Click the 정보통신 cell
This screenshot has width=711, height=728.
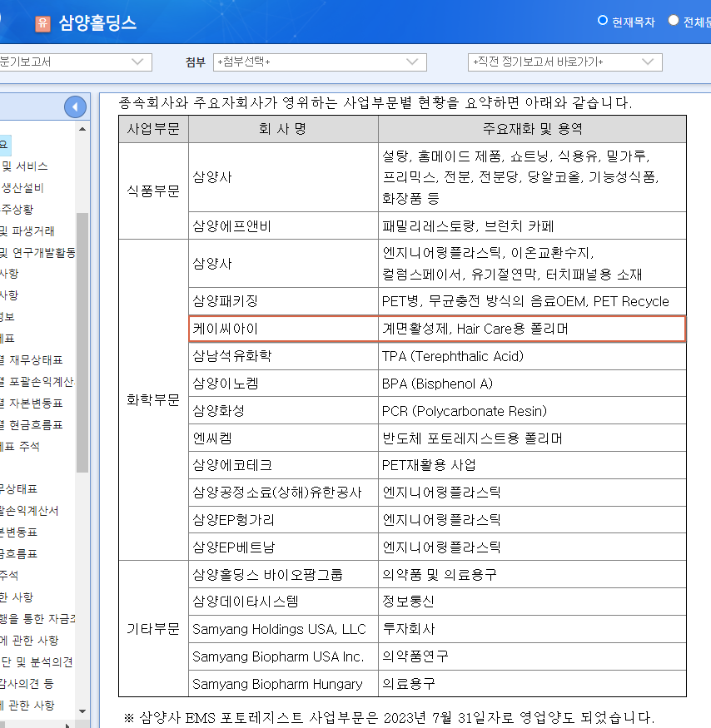tap(532, 602)
